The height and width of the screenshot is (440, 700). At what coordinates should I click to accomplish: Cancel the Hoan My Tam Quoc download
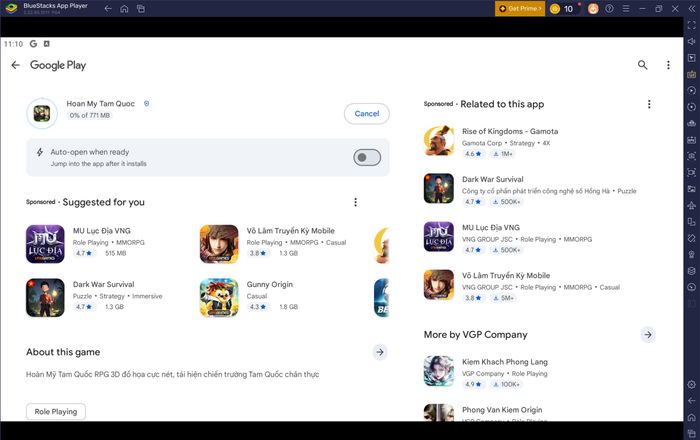point(367,114)
